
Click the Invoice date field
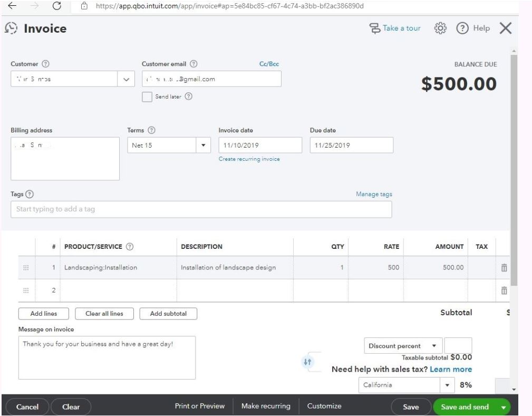[x=260, y=145]
